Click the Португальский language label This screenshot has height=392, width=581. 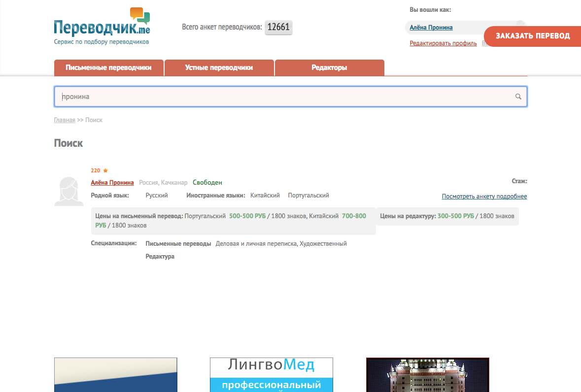point(308,196)
